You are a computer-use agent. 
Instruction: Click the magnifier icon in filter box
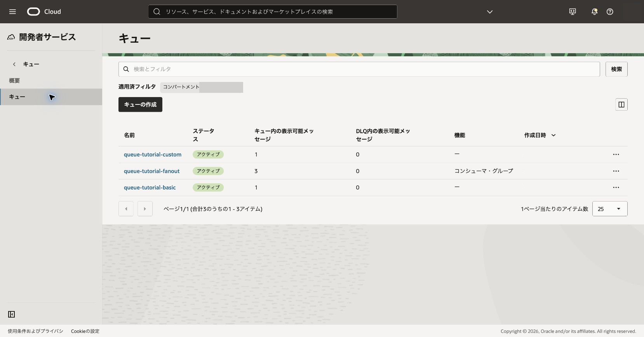[126, 69]
